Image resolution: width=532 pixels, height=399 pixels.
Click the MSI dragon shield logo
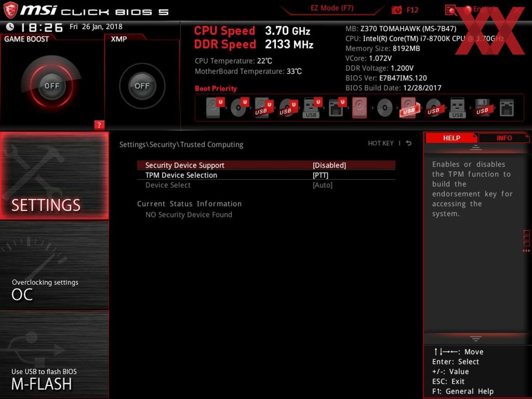click(10, 10)
